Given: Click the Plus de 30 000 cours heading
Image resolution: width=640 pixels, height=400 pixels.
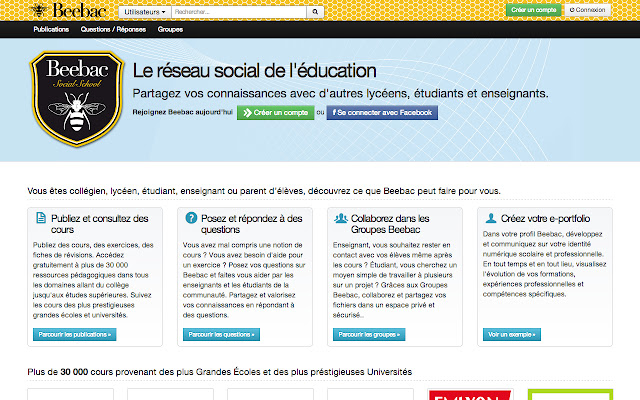Looking at the screenshot, I should coord(220,372).
